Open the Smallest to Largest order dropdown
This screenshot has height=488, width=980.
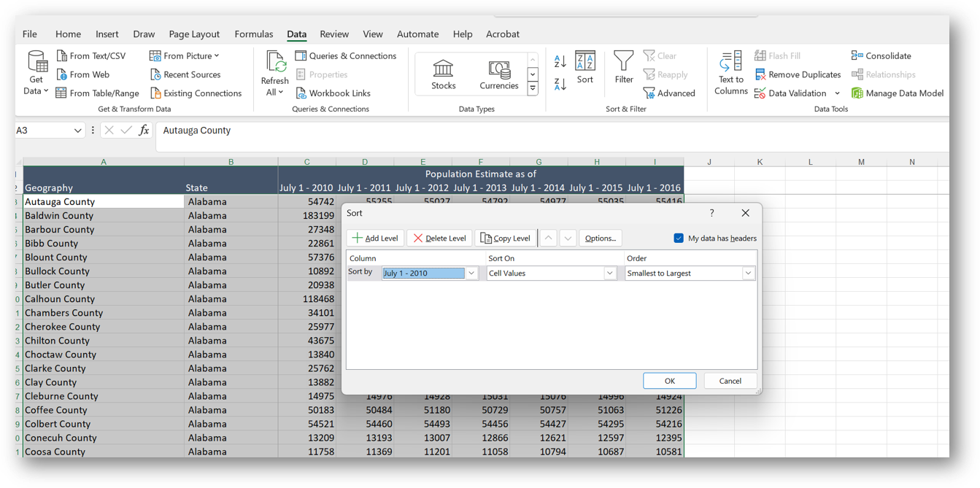[x=749, y=273]
